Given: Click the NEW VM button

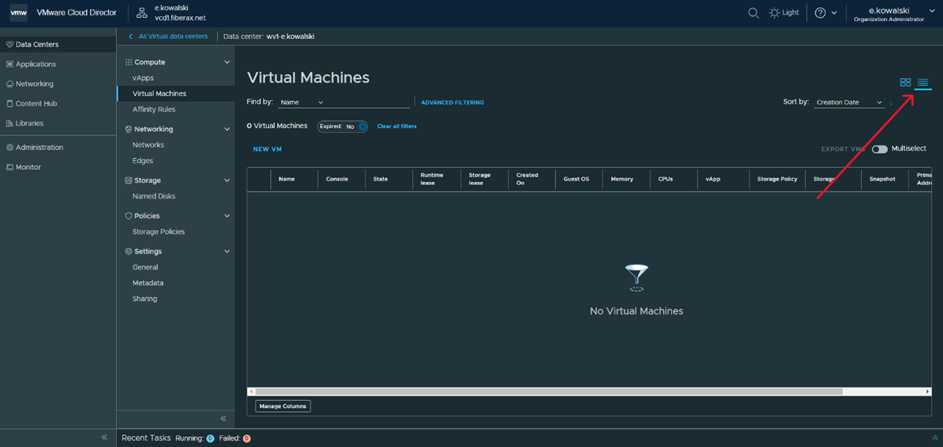Looking at the screenshot, I should (x=267, y=149).
